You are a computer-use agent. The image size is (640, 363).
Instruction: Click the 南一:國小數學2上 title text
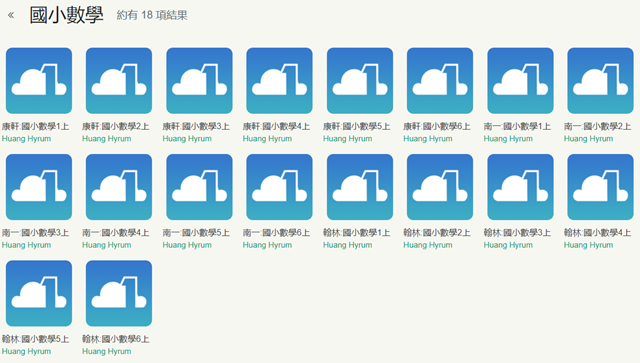(x=598, y=127)
